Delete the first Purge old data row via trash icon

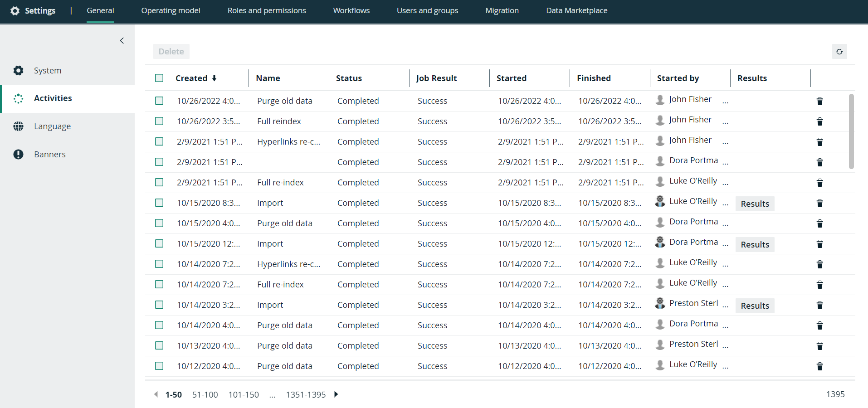[x=819, y=101]
